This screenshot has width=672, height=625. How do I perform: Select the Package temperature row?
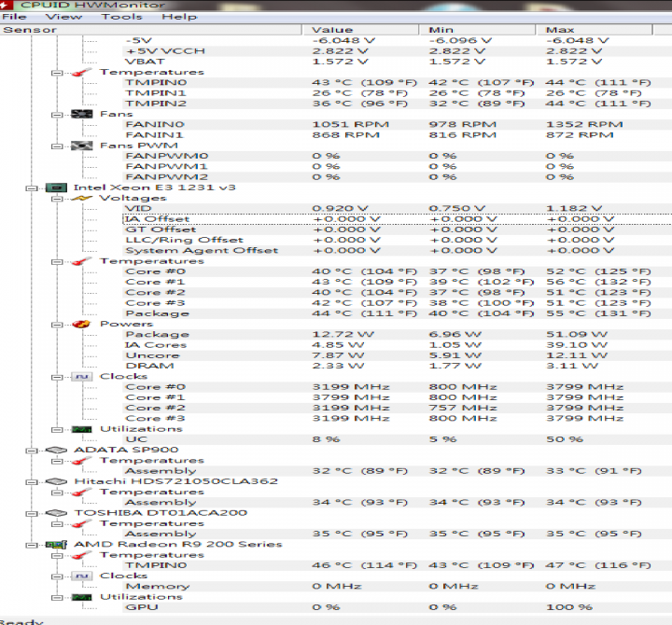point(397,313)
